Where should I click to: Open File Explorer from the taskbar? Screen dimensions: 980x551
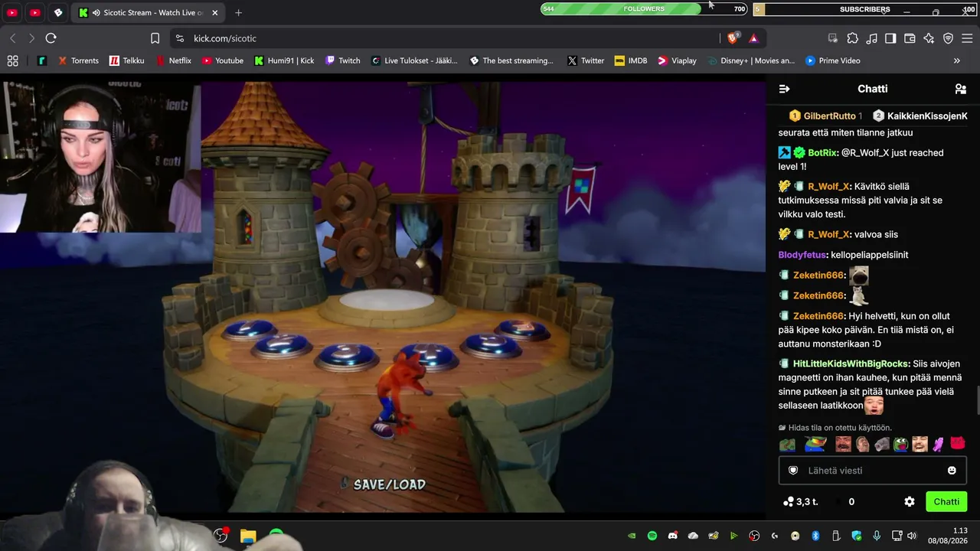[248, 536]
